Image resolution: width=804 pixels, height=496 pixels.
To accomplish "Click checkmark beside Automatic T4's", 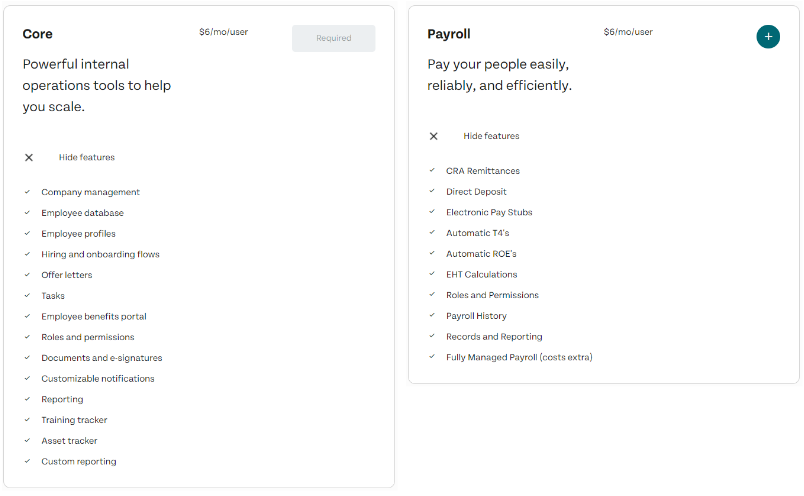I will point(432,233).
